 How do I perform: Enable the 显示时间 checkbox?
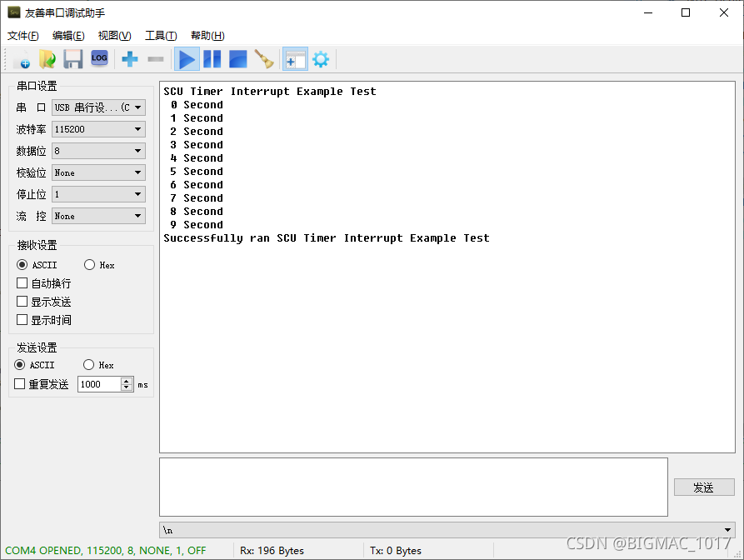coord(43,320)
